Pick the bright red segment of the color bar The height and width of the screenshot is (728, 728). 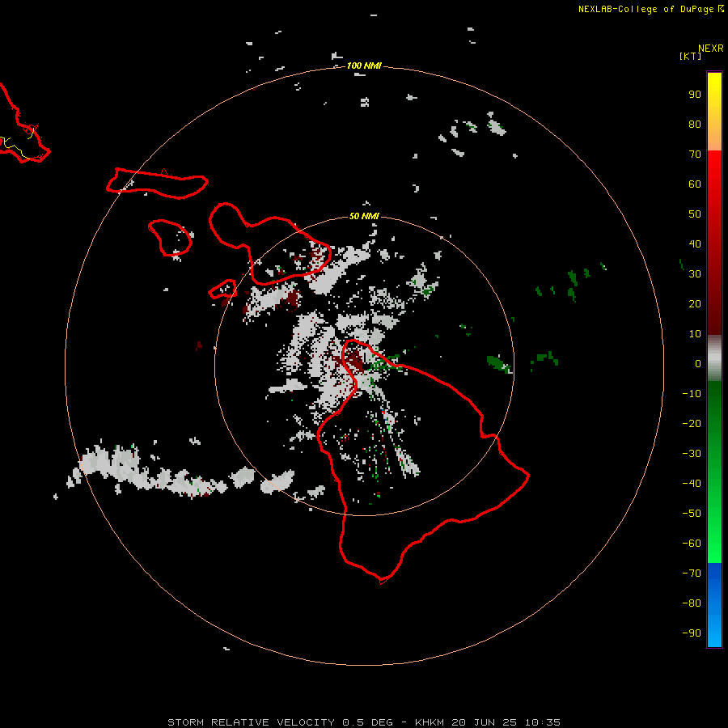click(x=714, y=171)
